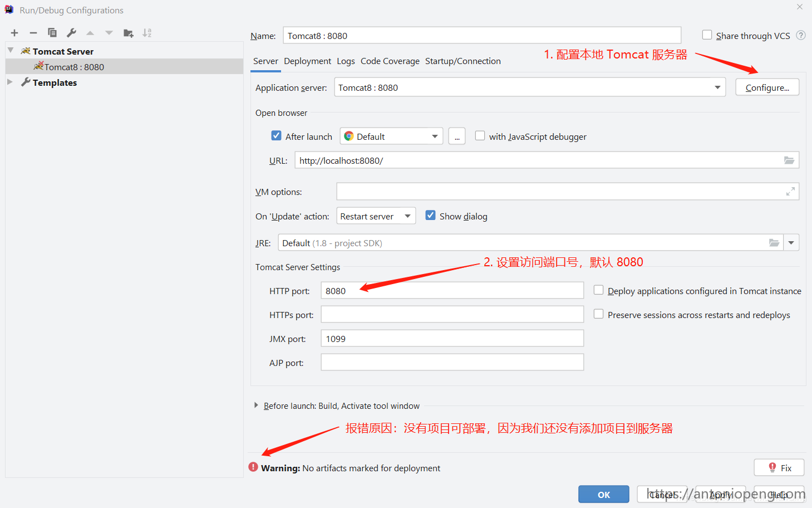Viewport: 812px width, 508px height.
Task: Open the Code Coverage tab
Action: (390, 61)
